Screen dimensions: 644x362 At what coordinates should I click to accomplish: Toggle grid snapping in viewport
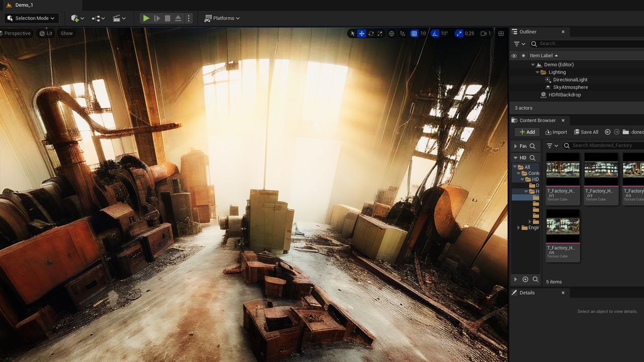pos(414,34)
